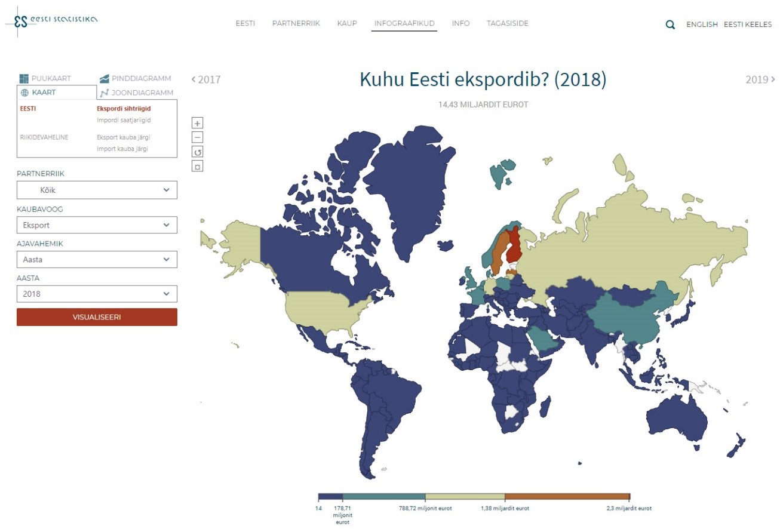This screenshot has width=780, height=532.
Task: Open the search magnifier icon
Action: point(671,24)
